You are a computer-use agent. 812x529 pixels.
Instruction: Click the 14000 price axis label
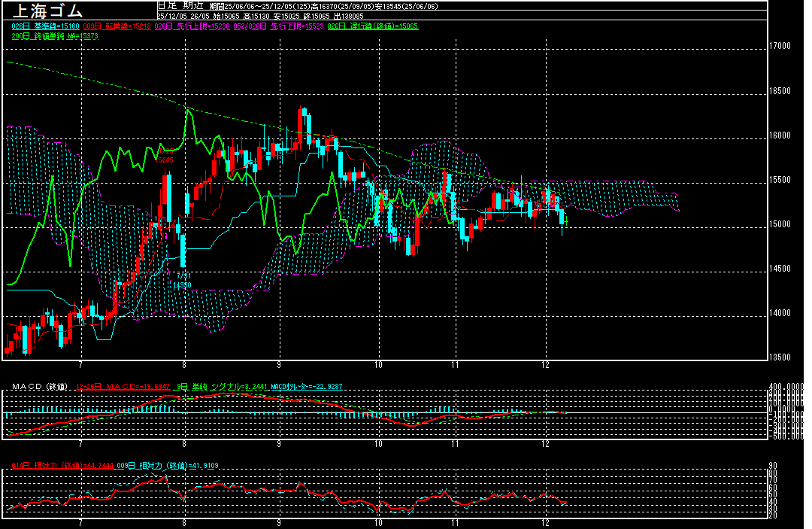tap(780, 313)
